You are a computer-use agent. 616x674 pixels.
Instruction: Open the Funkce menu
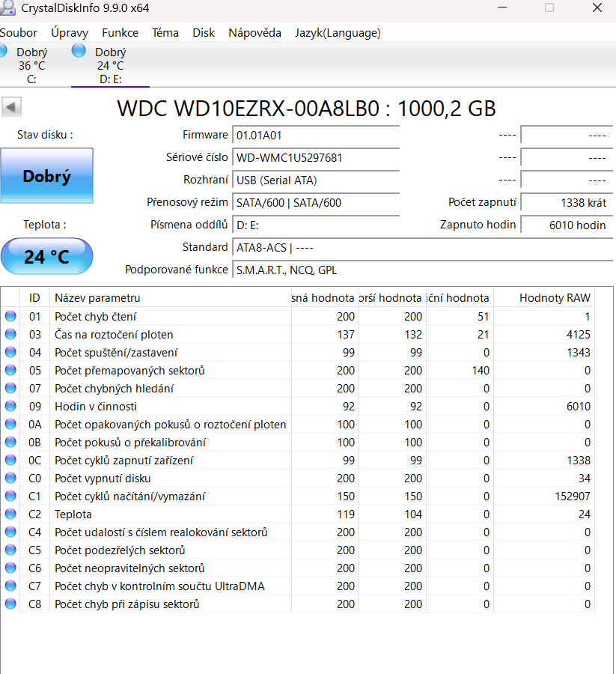click(x=120, y=33)
